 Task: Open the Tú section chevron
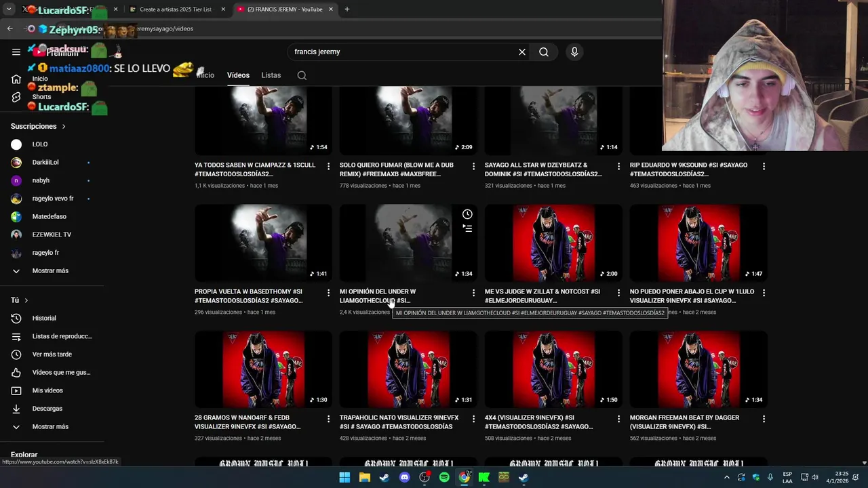[26, 300]
